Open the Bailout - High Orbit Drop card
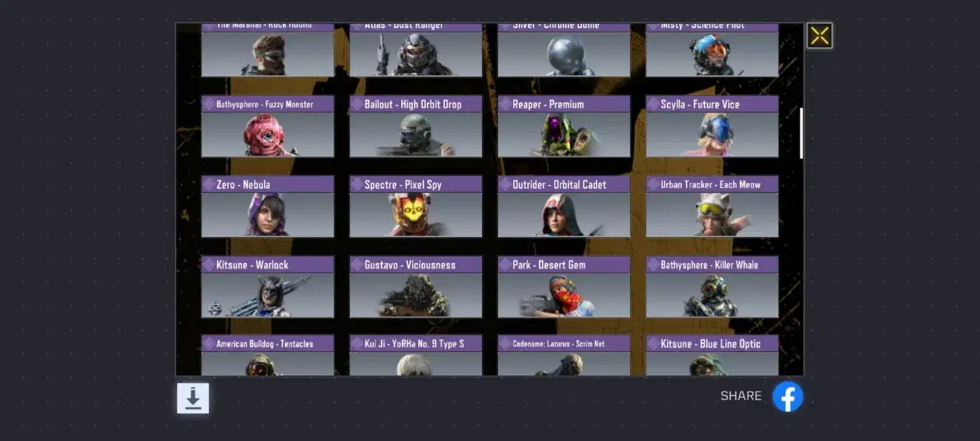 tap(416, 127)
